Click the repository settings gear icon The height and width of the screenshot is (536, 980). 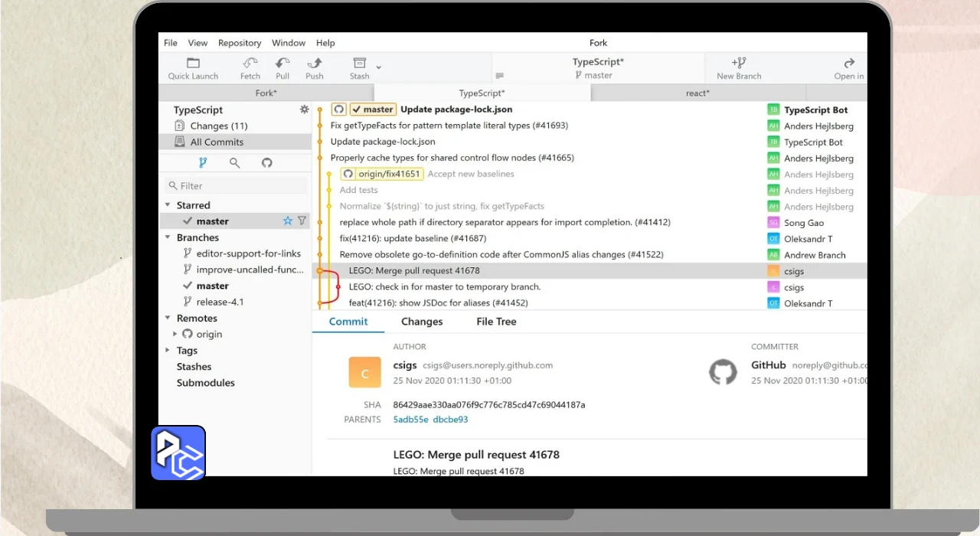304,110
